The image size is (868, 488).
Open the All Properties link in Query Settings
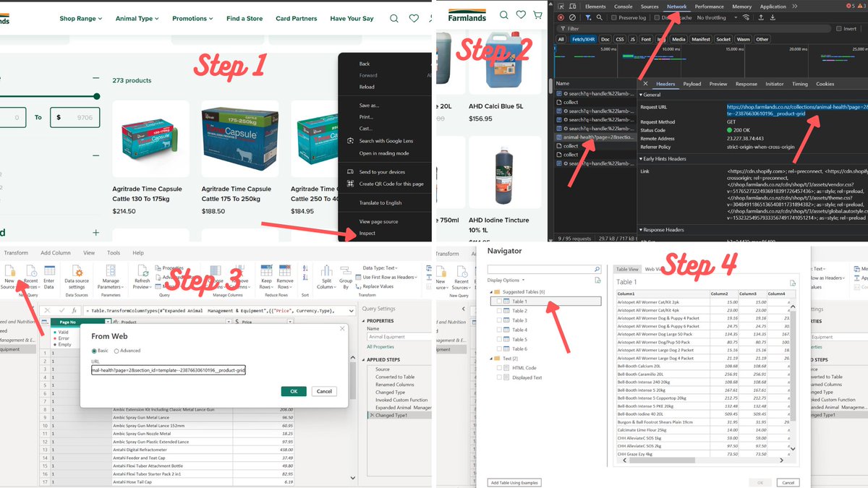click(379, 346)
